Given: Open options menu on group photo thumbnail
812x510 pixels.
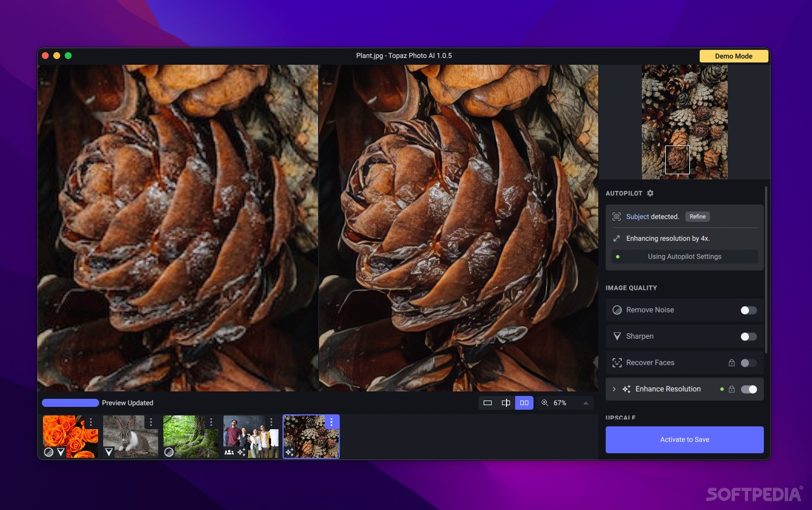Looking at the screenshot, I should 271,422.
